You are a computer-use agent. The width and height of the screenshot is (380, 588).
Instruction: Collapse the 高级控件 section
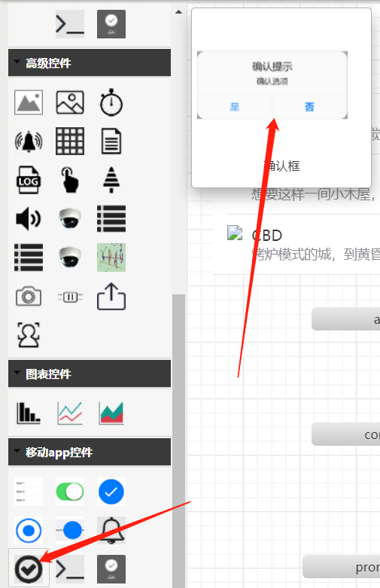pyautogui.click(x=17, y=62)
